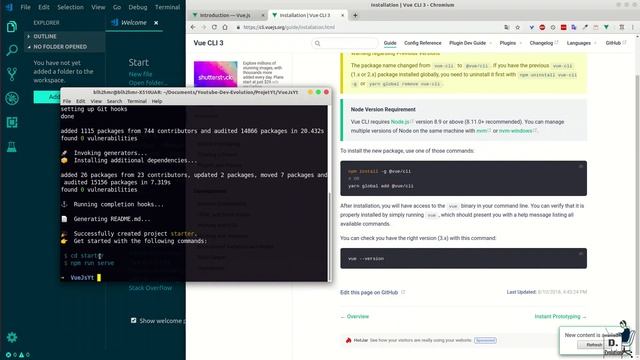Viewport: 640px width, 360px height.
Task: Click the Stack Overflow link in VS Code
Action: 150,288
